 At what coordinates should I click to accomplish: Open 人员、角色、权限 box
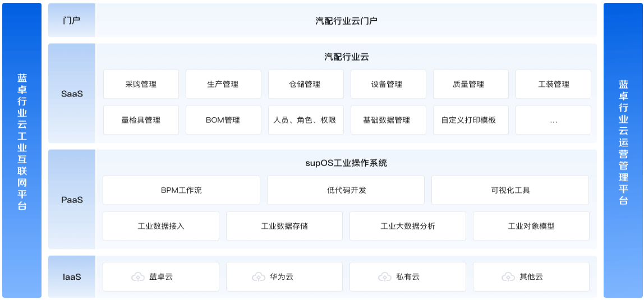click(x=306, y=120)
